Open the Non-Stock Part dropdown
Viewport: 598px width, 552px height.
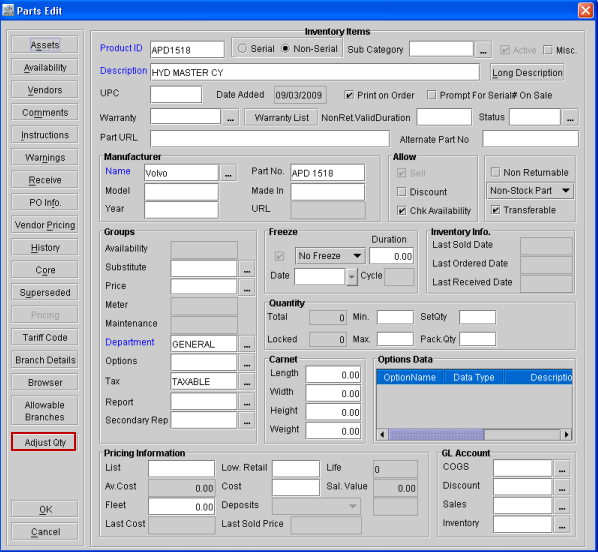(x=530, y=190)
